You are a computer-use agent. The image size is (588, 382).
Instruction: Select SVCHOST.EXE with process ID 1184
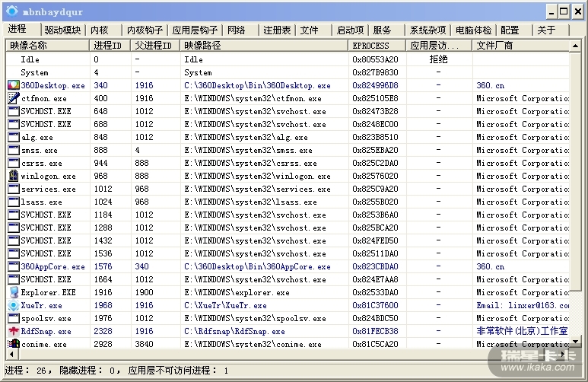46,215
